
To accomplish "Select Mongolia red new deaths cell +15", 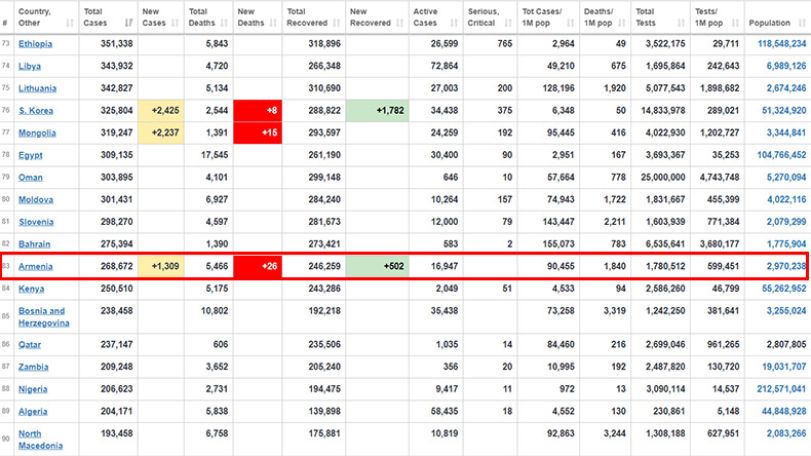I will [258, 133].
